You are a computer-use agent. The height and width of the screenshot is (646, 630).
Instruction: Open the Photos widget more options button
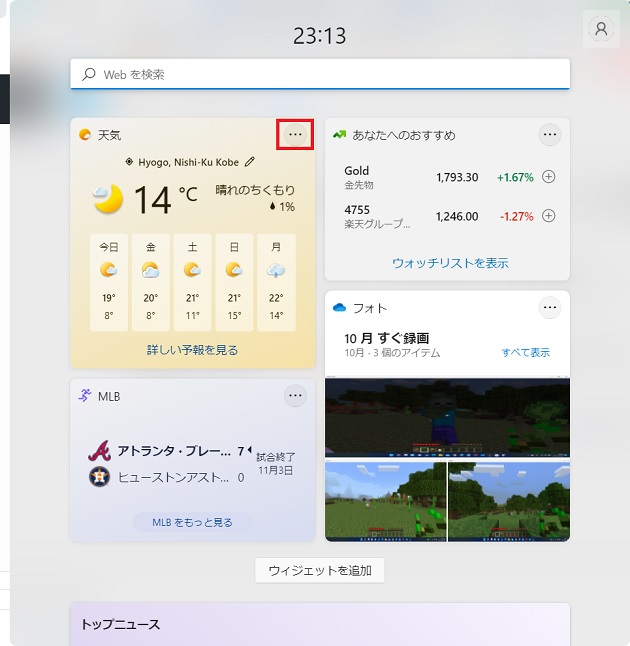550,308
